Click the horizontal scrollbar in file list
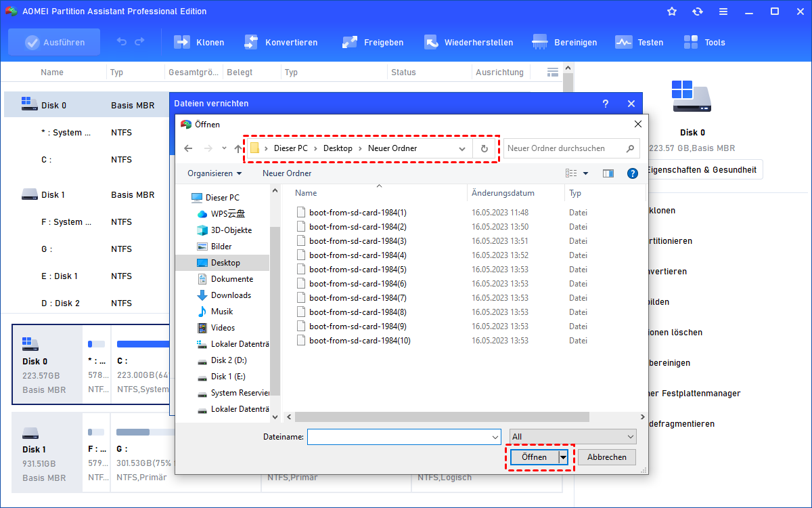Screen dimensions: 812x508 (442, 417)
